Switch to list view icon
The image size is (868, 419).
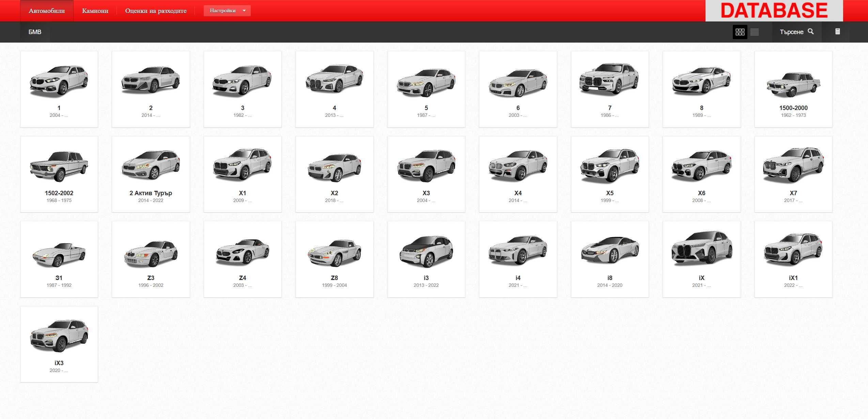coord(755,32)
